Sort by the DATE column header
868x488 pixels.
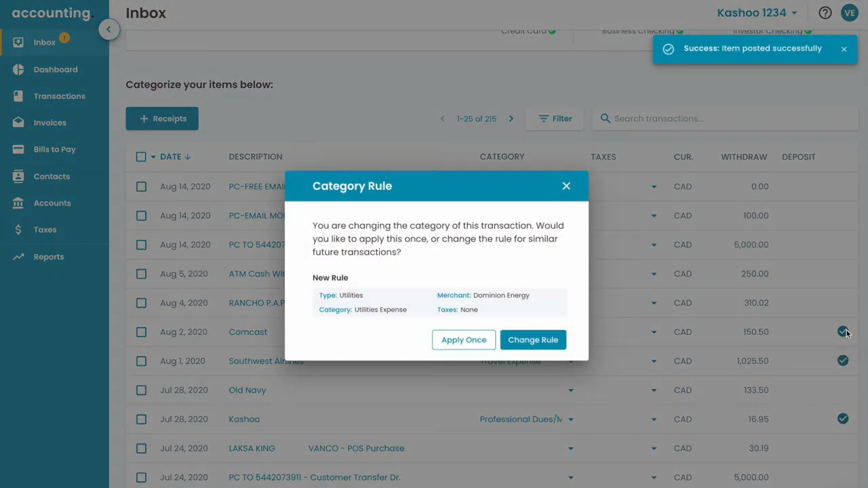point(175,157)
